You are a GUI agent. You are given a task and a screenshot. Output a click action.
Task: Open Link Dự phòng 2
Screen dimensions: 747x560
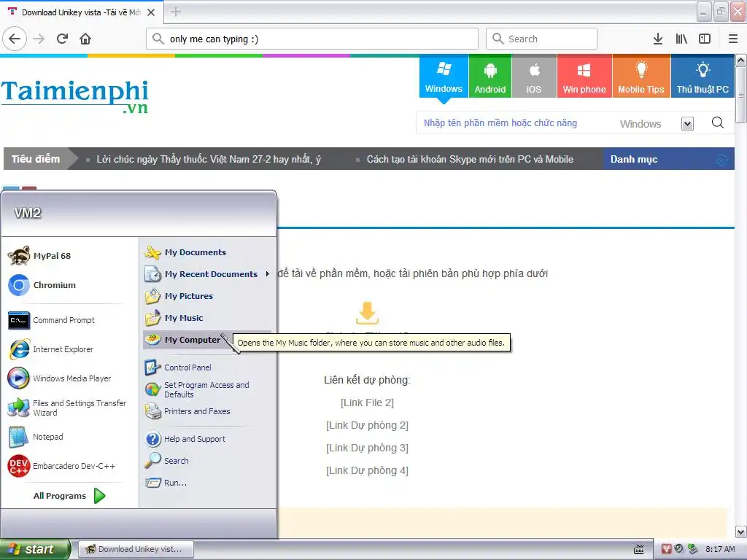367,425
